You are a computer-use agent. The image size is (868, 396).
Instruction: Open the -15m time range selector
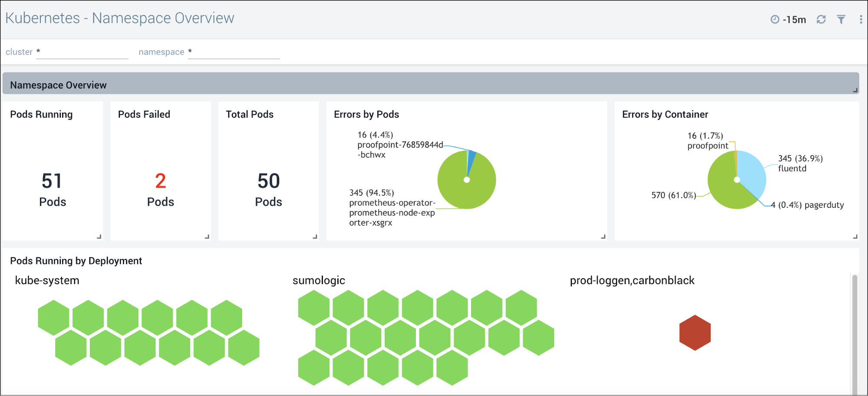794,20
